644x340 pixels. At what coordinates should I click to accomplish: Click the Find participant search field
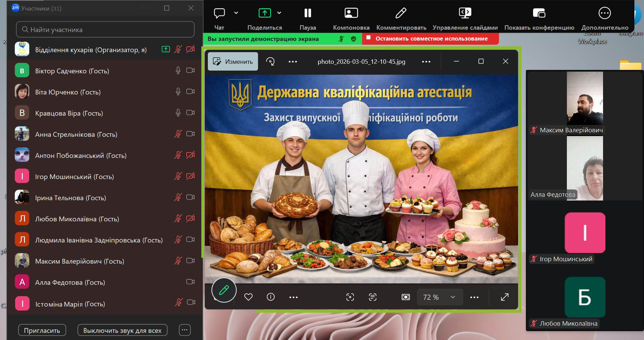pos(105,30)
